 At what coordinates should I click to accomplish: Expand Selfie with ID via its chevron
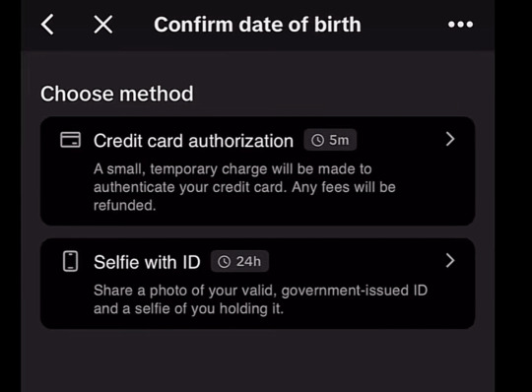point(450,261)
